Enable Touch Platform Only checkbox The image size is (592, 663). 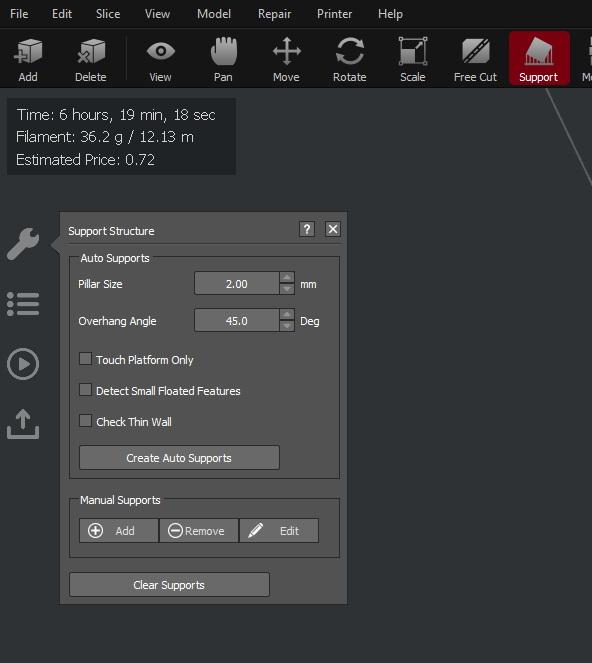tap(85, 359)
